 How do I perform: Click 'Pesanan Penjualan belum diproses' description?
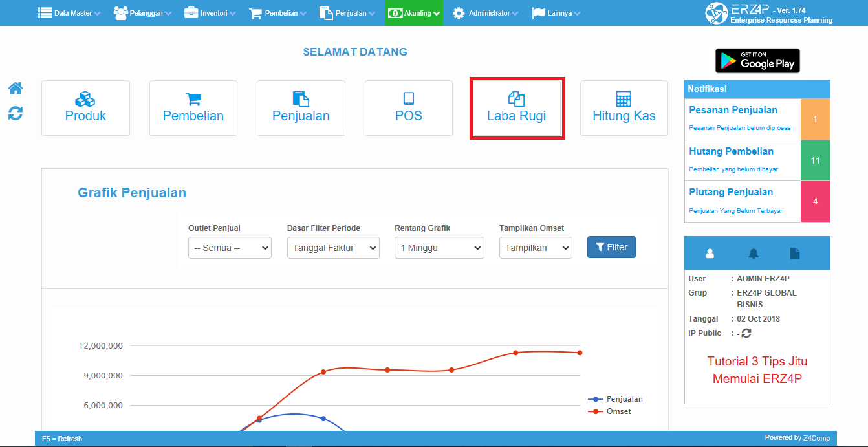[740, 128]
